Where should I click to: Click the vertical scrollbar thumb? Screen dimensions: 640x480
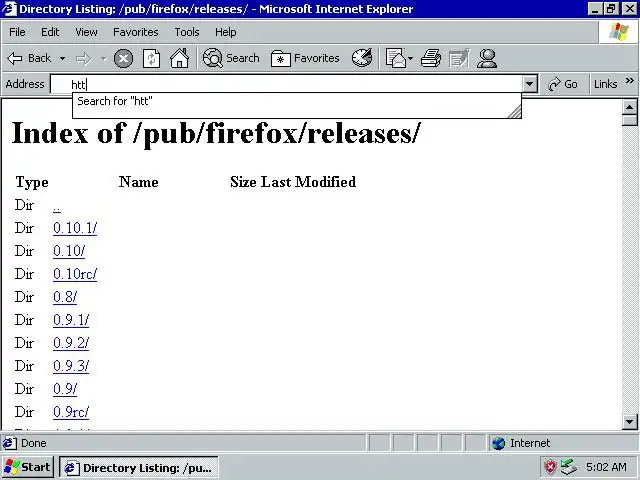pyautogui.click(x=629, y=120)
